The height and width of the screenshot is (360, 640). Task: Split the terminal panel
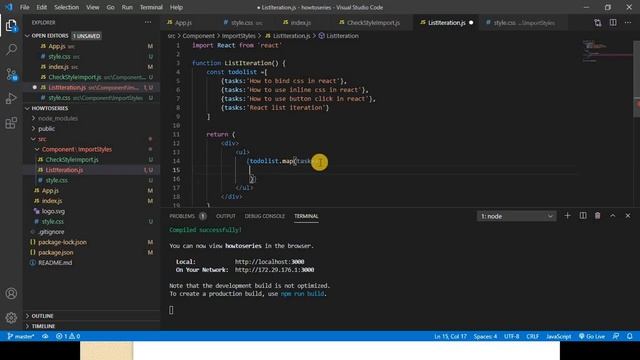click(583, 216)
